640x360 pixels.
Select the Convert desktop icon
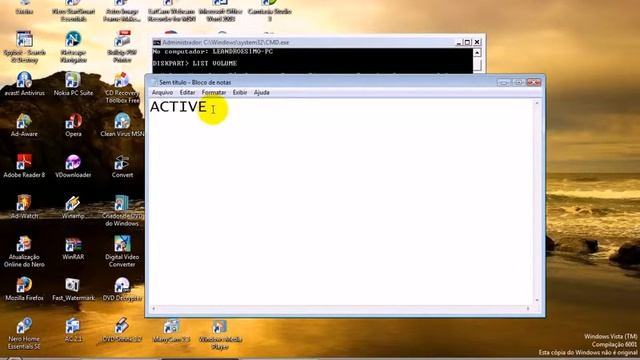(122, 166)
